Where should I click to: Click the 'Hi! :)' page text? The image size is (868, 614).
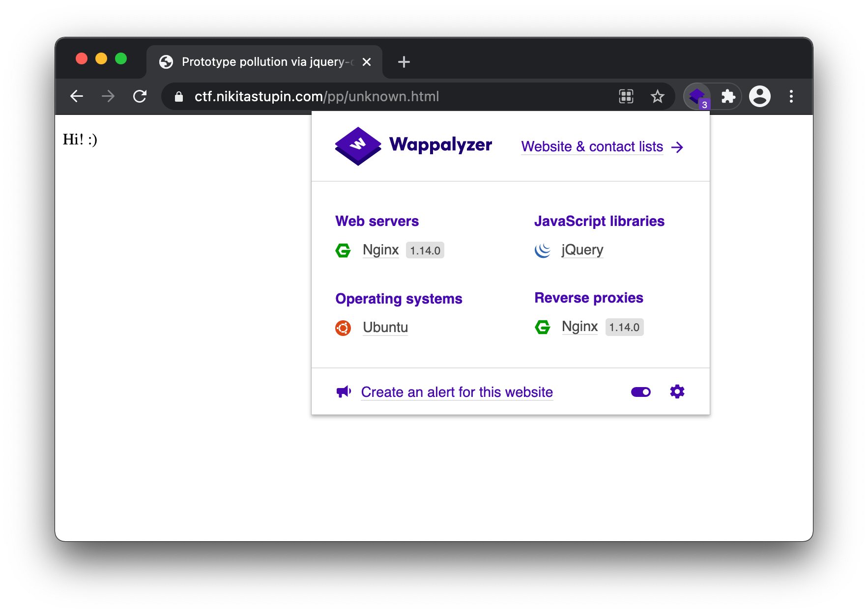coord(80,140)
